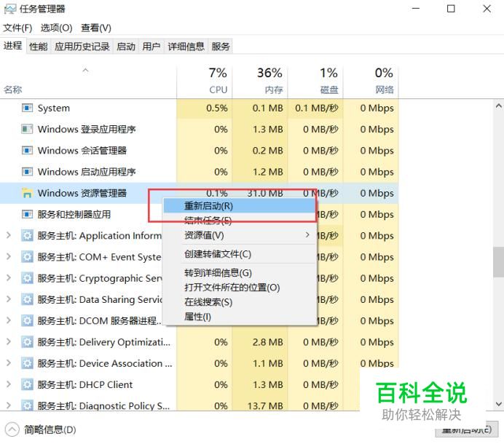Click gear icon of Device Association host

tap(27, 363)
